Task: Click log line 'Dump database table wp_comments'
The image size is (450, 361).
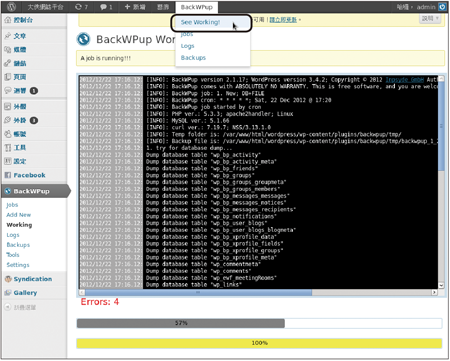Action: 199,271
